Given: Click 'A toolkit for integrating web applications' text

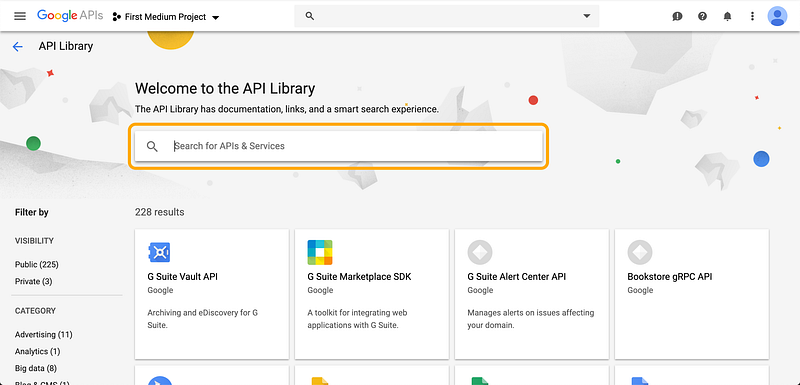Looking at the screenshot, I should click(x=358, y=319).
